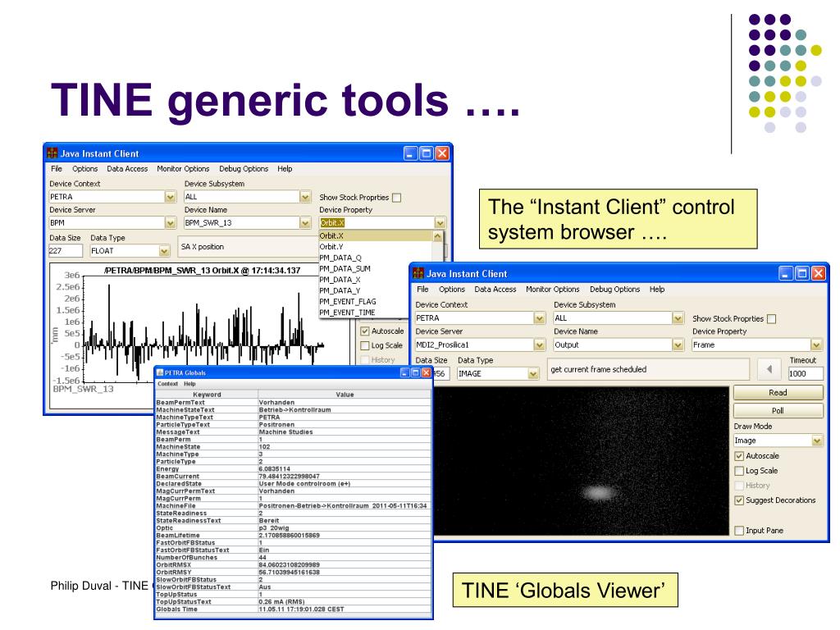
Task: Open Device Name Output dropdown
Action: coord(678,345)
